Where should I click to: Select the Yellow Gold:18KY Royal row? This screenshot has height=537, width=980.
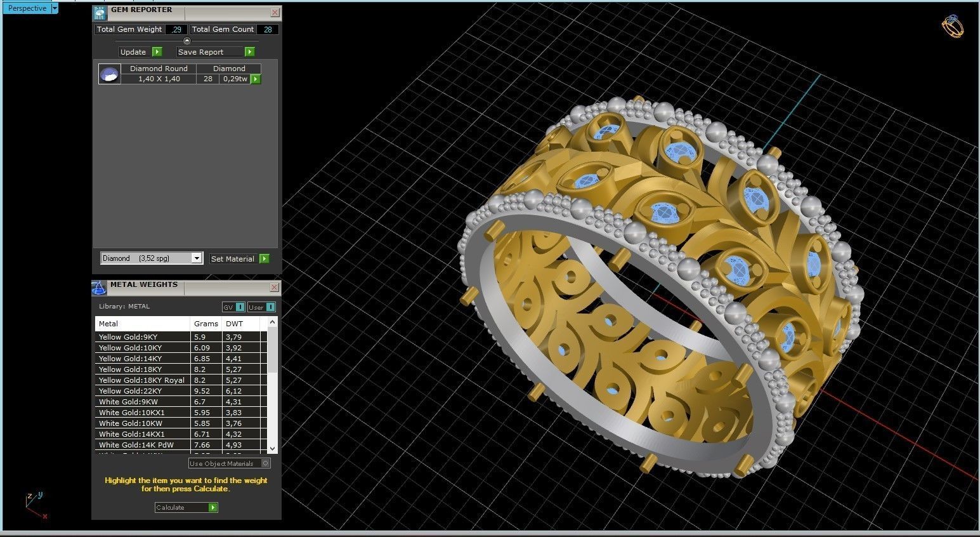[181, 380]
